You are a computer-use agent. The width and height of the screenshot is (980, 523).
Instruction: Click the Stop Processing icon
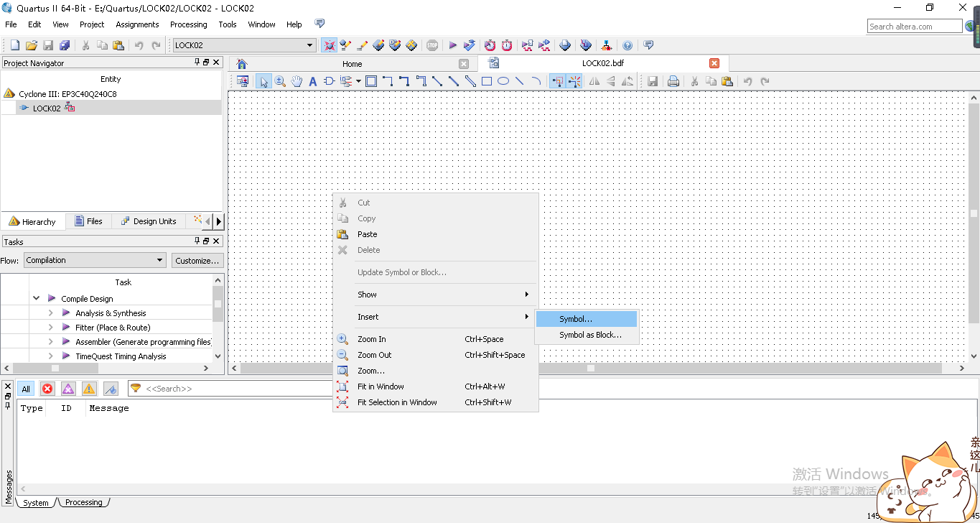click(431, 45)
